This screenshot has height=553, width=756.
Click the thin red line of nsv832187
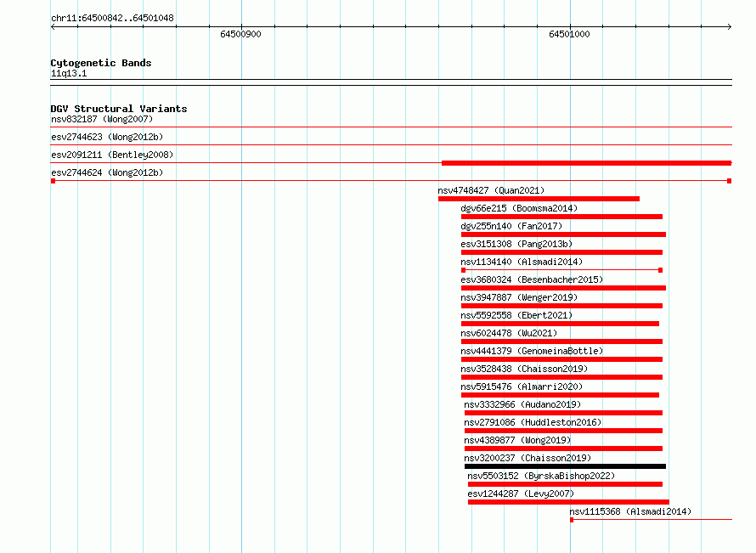(391, 127)
